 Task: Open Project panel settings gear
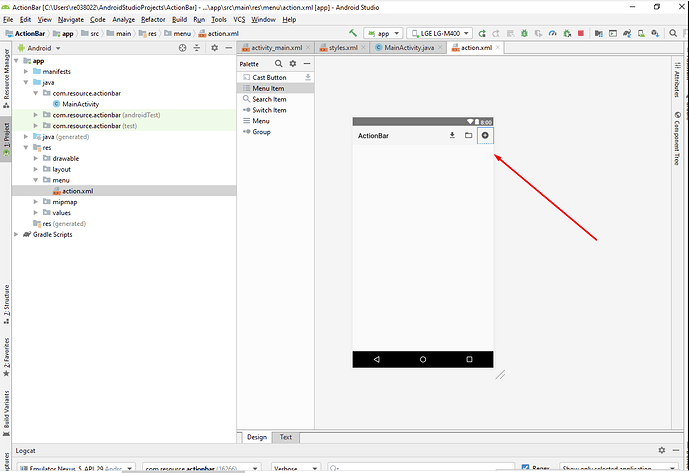pyautogui.click(x=214, y=48)
